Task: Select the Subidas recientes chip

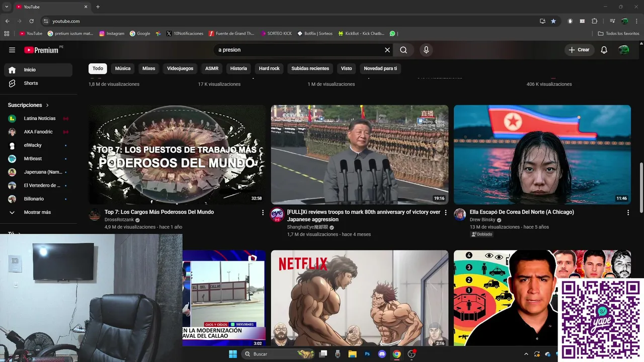Action: point(310,68)
